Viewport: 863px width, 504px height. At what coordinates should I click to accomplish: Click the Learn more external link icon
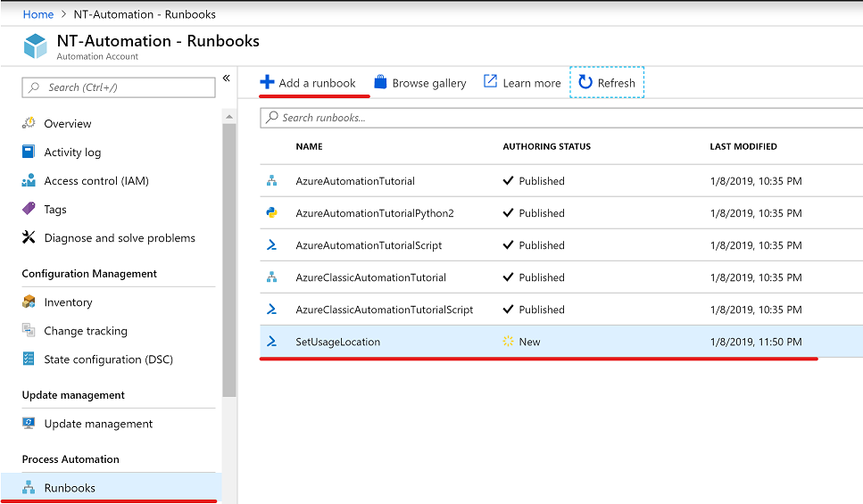(490, 81)
